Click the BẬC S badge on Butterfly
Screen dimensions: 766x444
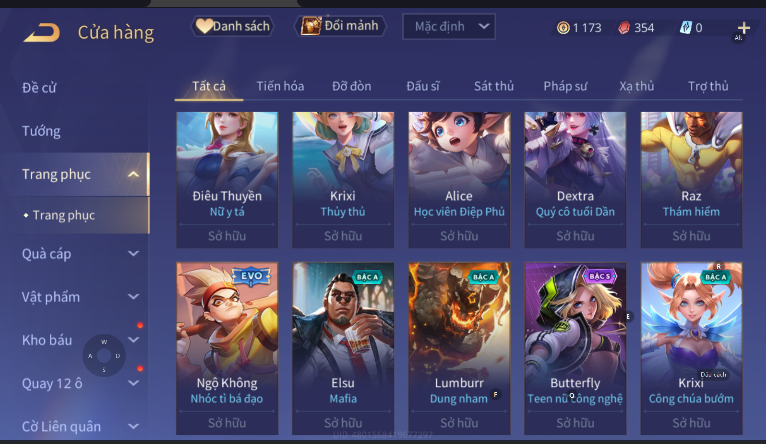(x=599, y=276)
